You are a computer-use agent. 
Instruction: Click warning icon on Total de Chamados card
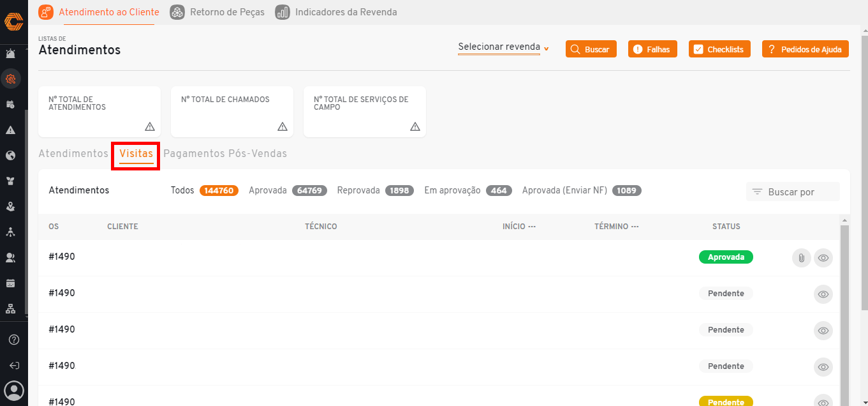point(283,126)
